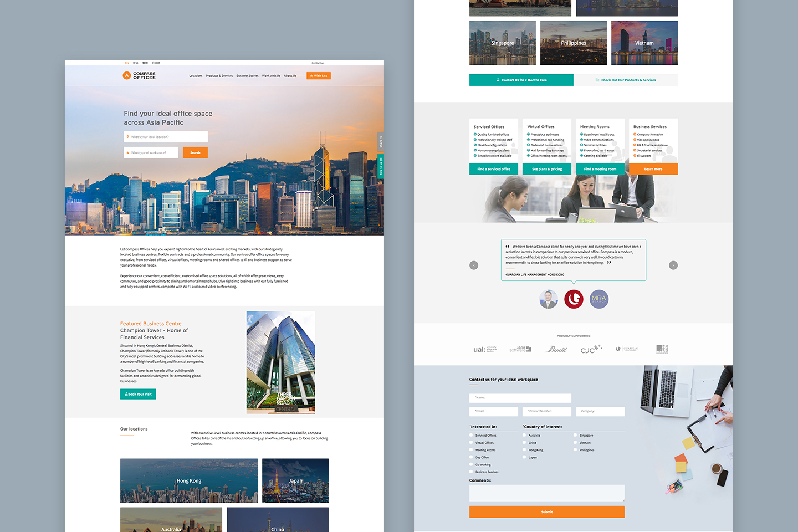Viewport: 798px width, 532px height.
Task: Open the Work with Us nav item
Action: tap(271, 76)
